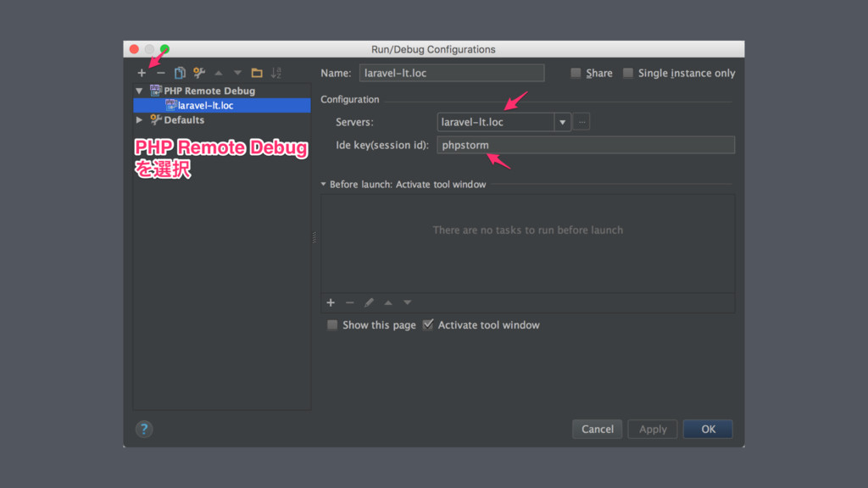Select the Defaults row in the tree
This screenshot has width=868, height=488.
point(222,119)
